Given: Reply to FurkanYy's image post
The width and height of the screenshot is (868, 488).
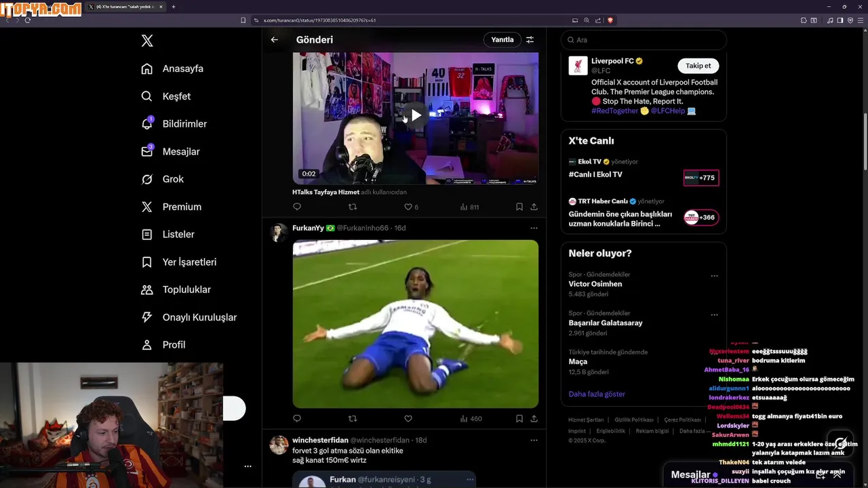Looking at the screenshot, I should (297, 419).
